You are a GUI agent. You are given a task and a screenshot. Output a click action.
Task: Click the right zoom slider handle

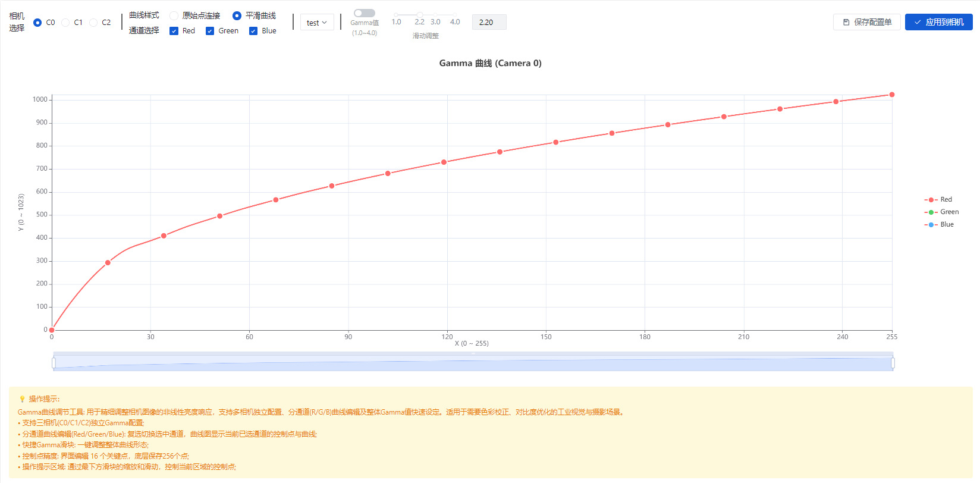tap(893, 363)
